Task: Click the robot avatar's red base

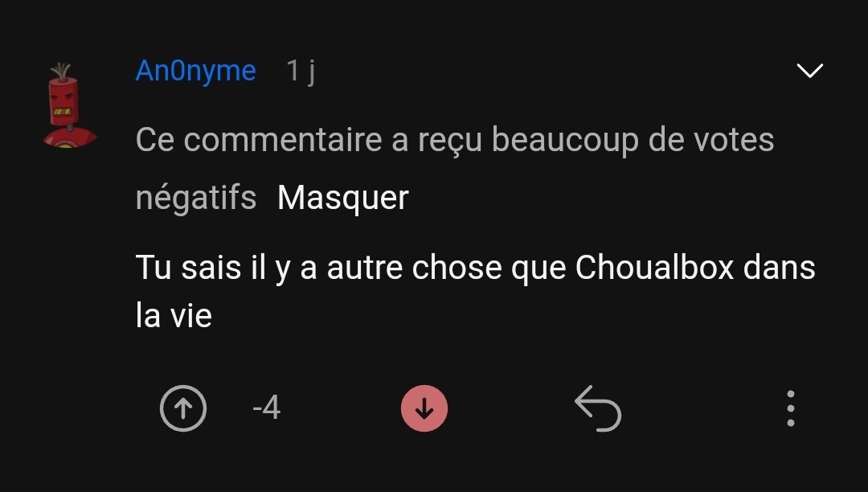Action: tap(70, 137)
